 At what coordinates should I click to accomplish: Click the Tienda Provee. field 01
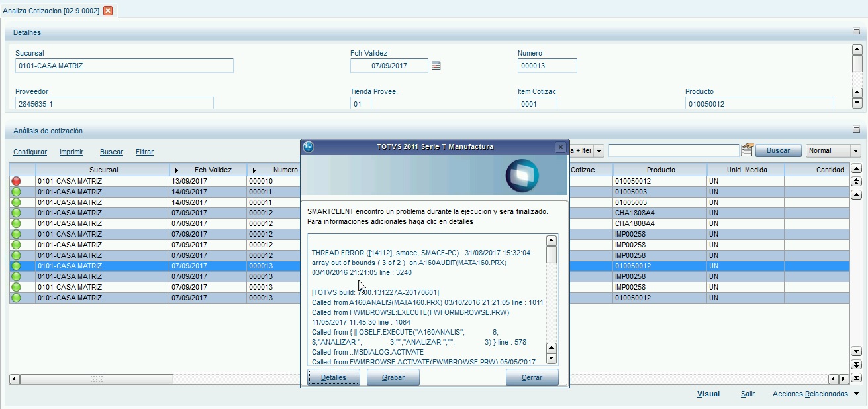pos(361,103)
